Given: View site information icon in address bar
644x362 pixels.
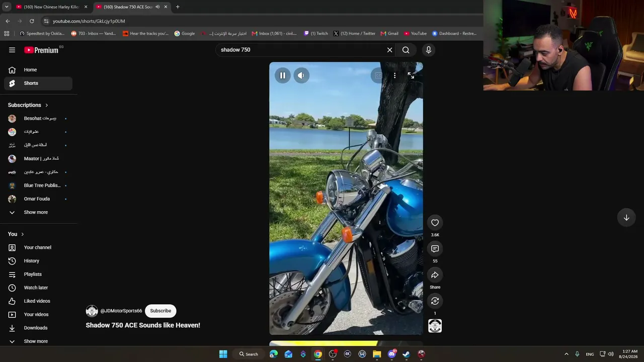Looking at the screenshot, I should [46, 21].
